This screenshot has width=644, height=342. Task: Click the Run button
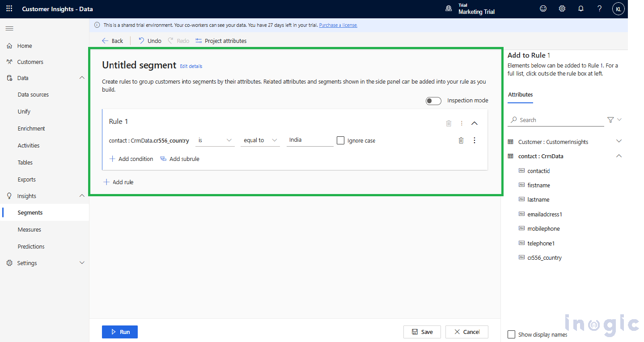119,332
